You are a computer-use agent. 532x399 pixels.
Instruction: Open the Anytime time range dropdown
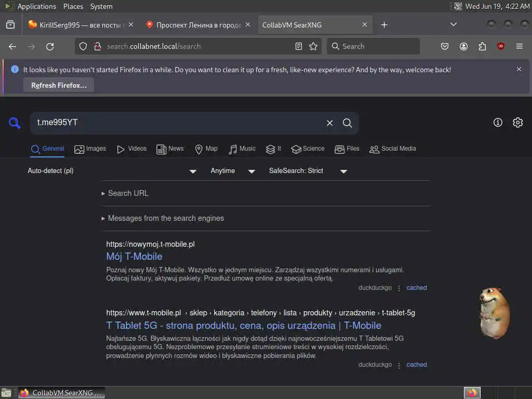coord(233,171)
